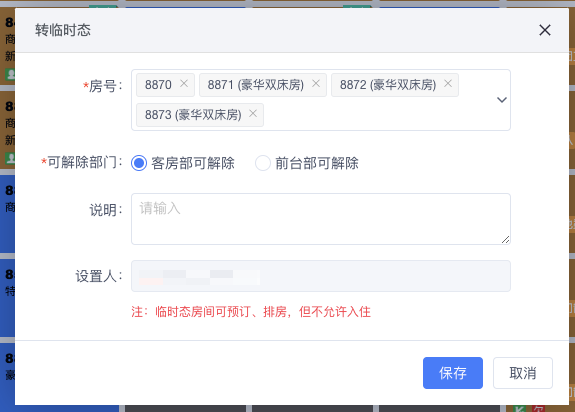This screenshot has height=412, width=575.
Task: Focus the 说明 description text area
Action: [x=321, y=219]
